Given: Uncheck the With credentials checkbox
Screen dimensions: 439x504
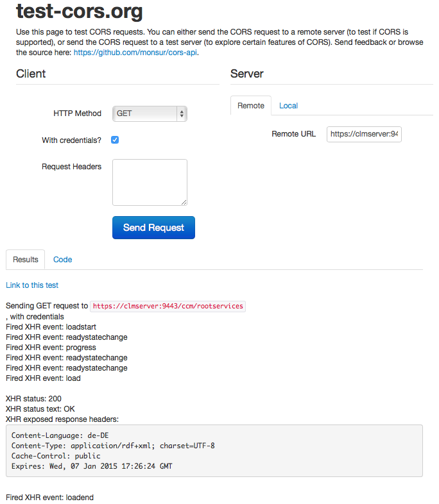Looking at the screenshot, I should pos(116,140).
